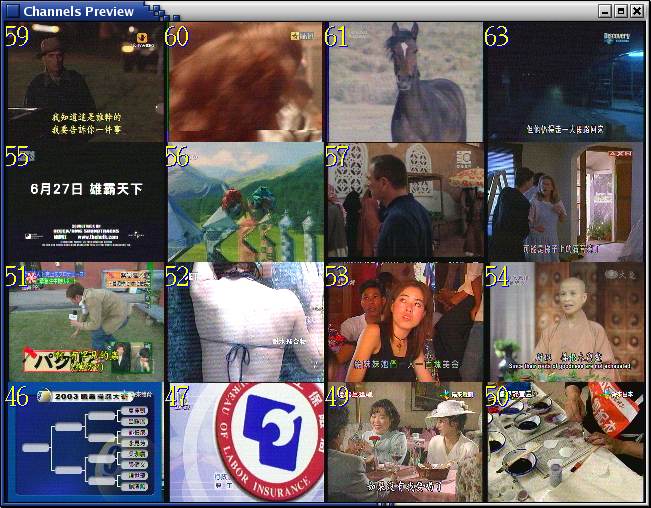Viewport: 651px width, 508px height.
Task: Open channel 61 horse preview
Action: [404, 82]
